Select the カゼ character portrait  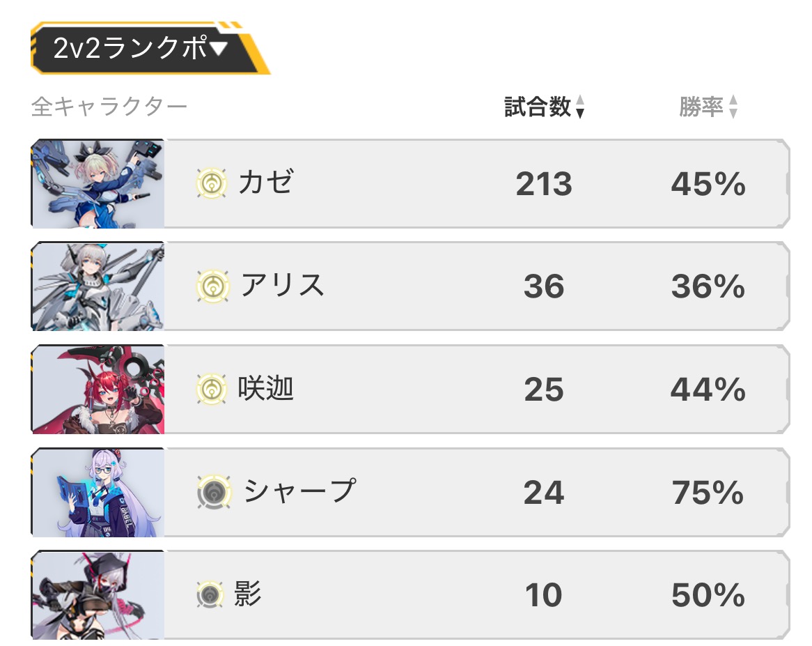(98, 183)
